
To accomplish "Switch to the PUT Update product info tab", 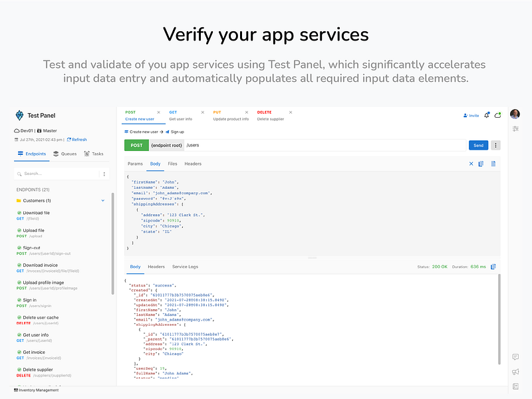I will click(231, 116).
